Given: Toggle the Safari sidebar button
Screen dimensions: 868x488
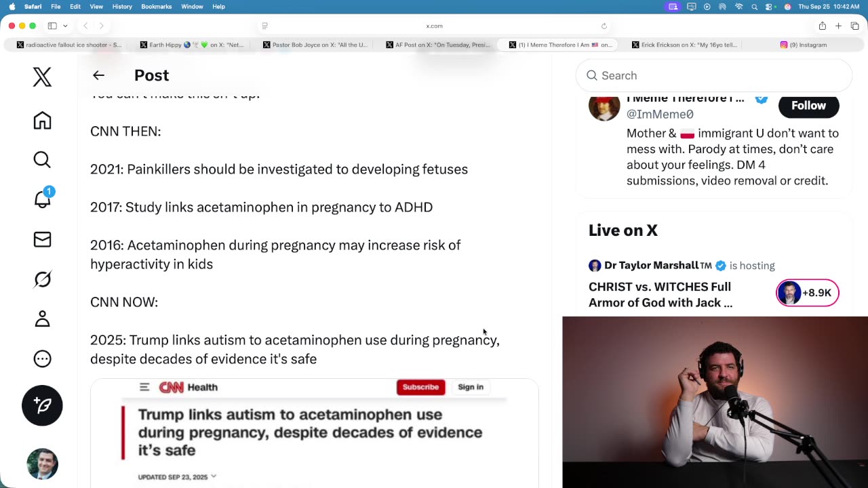Looking at the screenshot, I should 52,26.
